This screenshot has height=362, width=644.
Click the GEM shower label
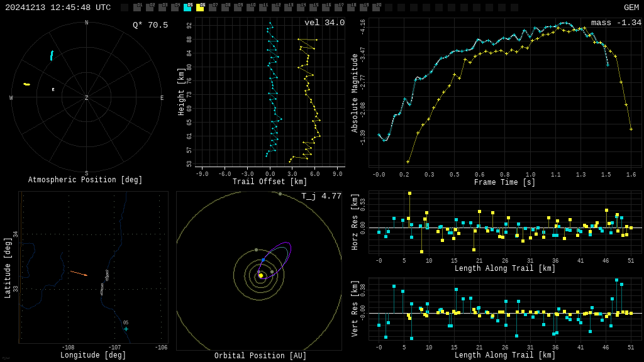coord(631,8)
